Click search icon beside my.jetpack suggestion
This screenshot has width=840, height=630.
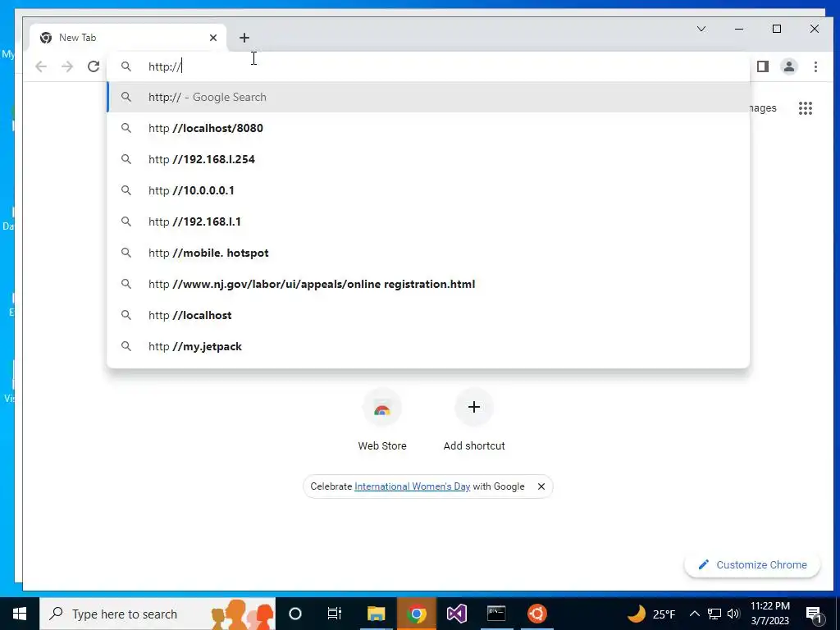pos(126,346)
